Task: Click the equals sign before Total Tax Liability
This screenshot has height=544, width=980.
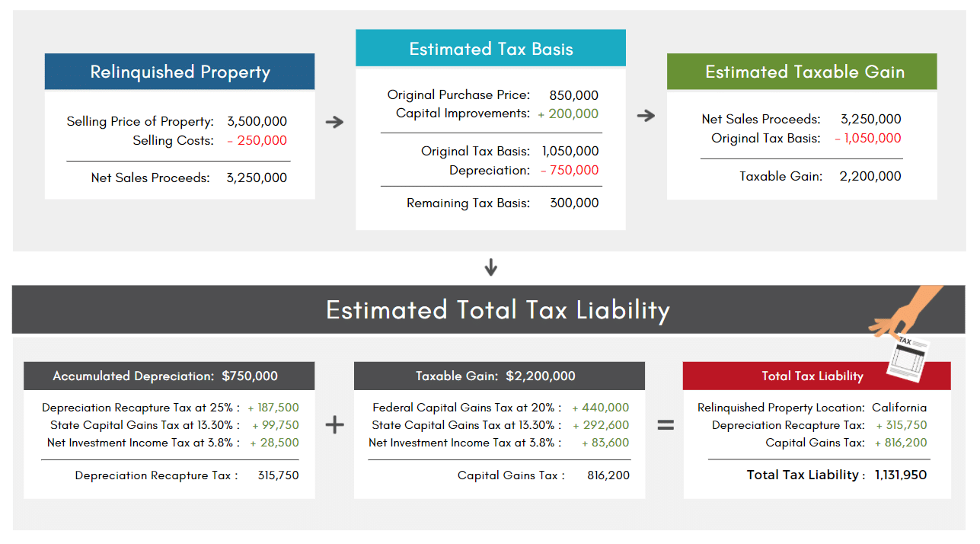Action: click(666, 425)
